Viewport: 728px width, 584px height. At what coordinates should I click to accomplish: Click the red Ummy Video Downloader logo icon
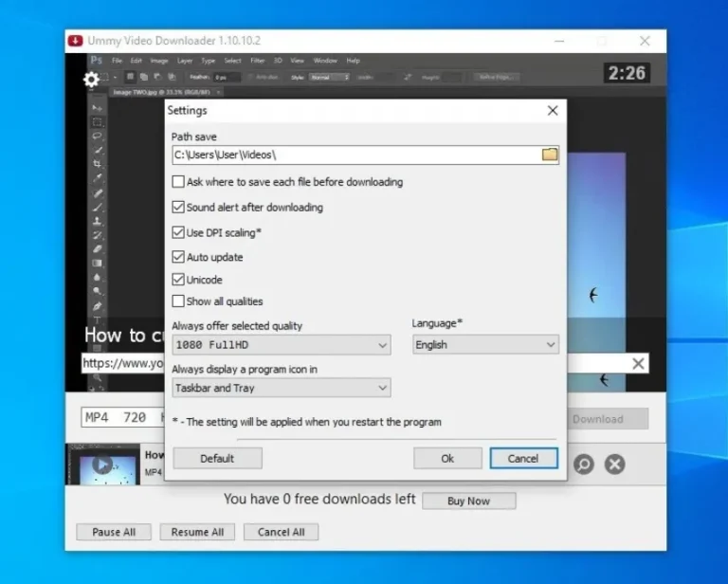click(75, 41)
